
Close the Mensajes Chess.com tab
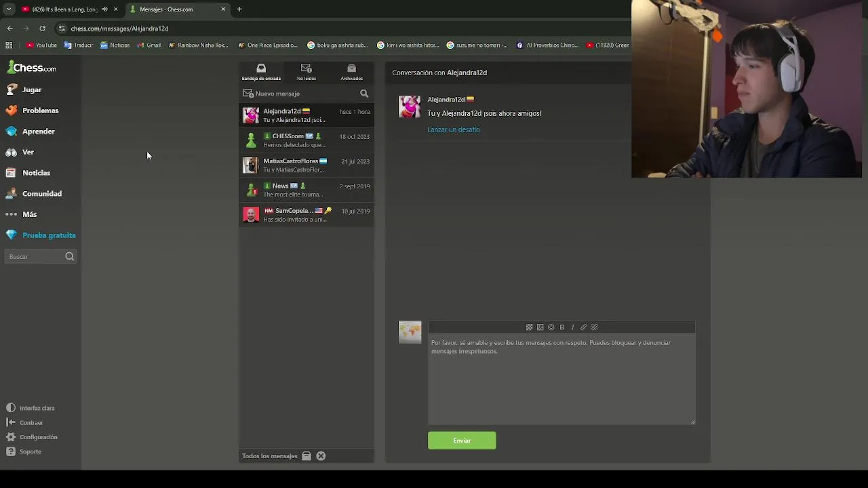(223, 9)
